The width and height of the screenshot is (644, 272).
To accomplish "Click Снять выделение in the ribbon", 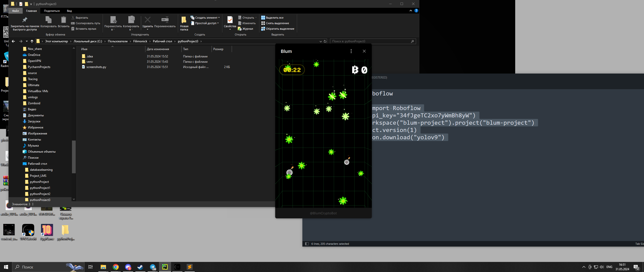I will [275, 23].
